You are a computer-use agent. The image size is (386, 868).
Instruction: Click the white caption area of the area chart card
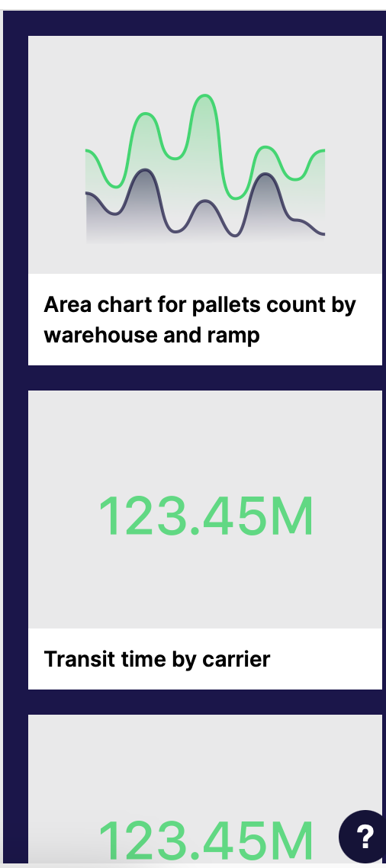tap(205, 320)
